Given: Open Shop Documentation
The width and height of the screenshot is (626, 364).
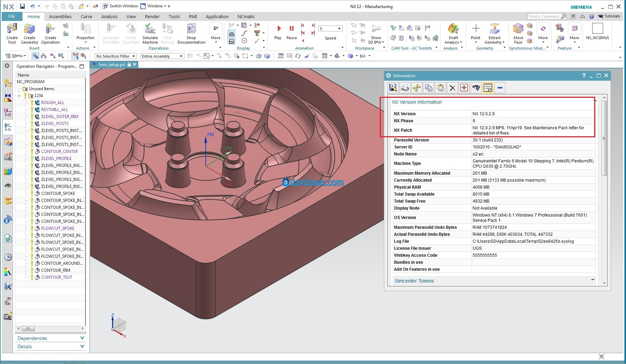Looking at the screenshot, I should (x=191, y=34).
